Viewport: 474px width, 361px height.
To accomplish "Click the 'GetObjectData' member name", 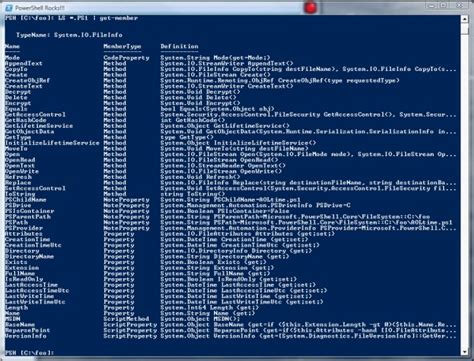I will 29,131.
